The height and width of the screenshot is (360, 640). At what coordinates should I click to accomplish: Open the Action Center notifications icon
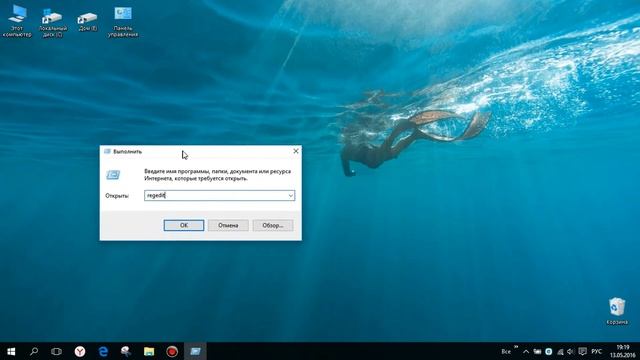pos(582,351)
